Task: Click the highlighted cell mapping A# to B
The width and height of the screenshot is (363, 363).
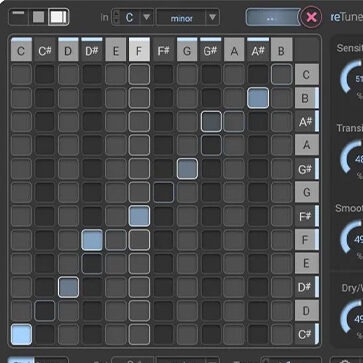Action: [x=258, y=98]
